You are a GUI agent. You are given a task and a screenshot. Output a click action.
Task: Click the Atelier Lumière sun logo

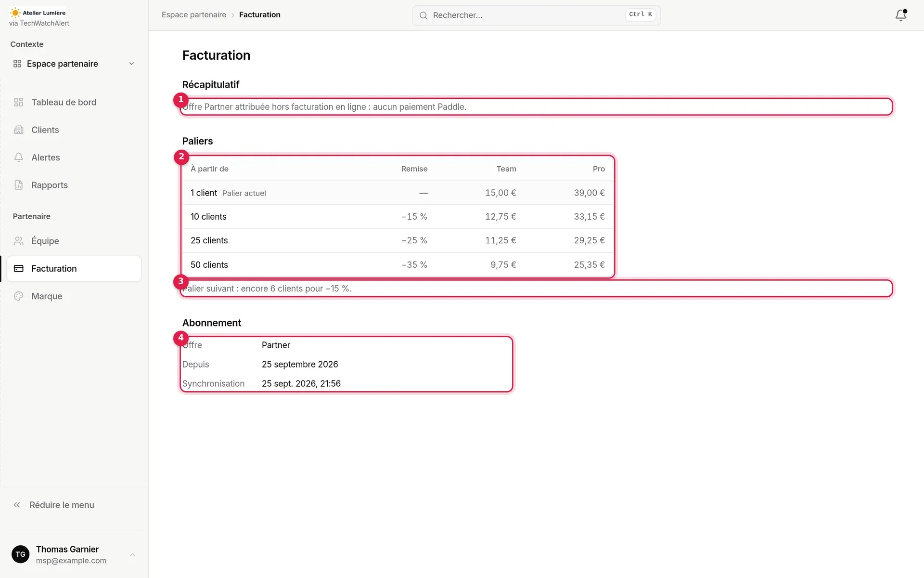coord(15,13)
